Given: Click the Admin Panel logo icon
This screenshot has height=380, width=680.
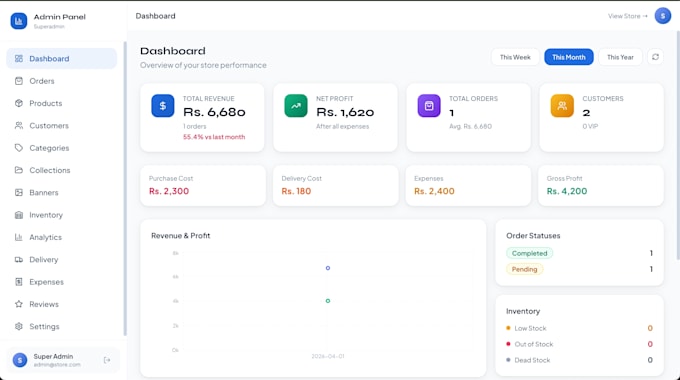Looking at the screenshot, I should tap(19, 20).
